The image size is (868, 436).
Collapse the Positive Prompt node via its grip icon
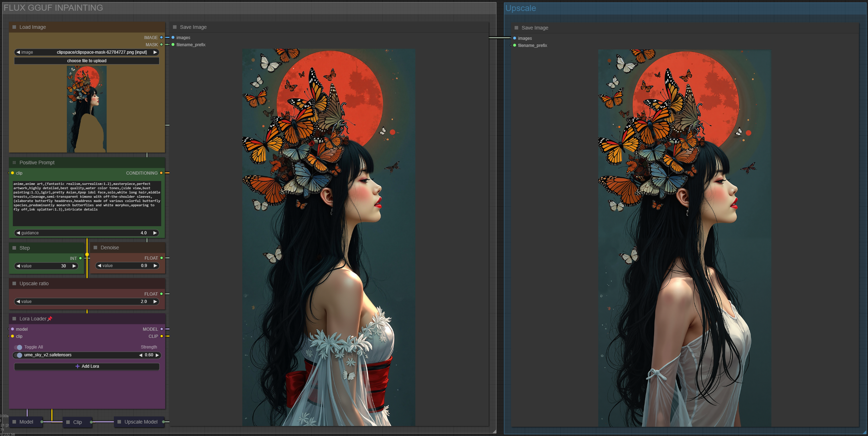pos(14,163)
